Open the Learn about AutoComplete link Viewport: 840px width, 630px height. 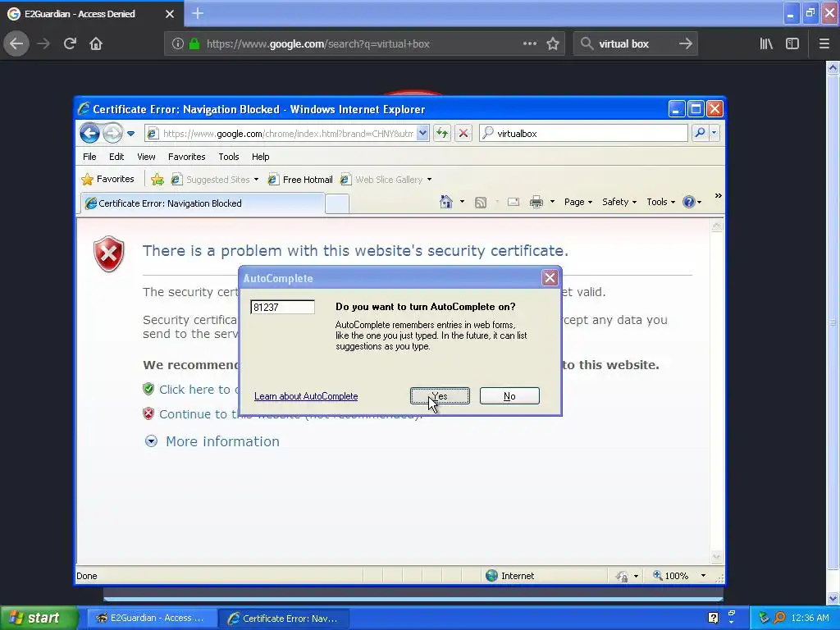(306, 396)
